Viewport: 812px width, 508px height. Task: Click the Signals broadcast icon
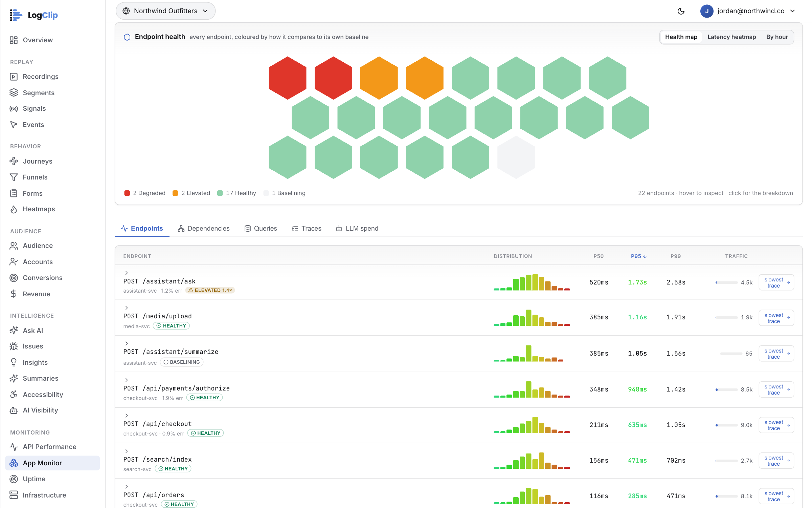(14, 108)
